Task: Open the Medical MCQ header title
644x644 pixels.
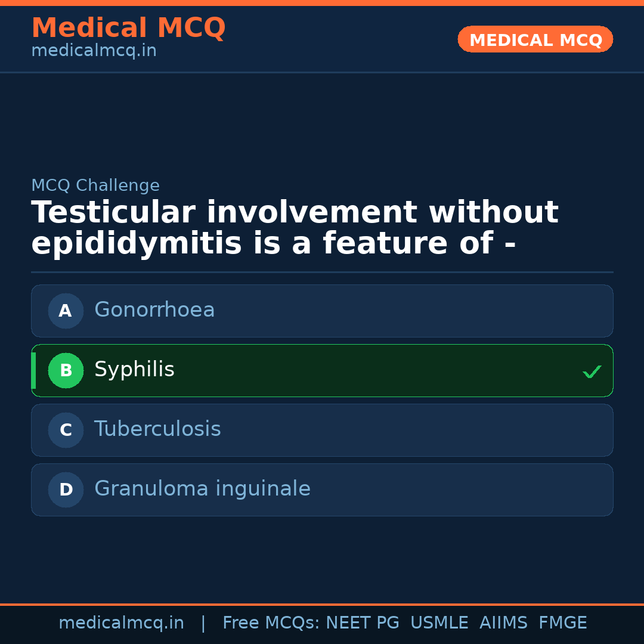Action: pos(128,28)
